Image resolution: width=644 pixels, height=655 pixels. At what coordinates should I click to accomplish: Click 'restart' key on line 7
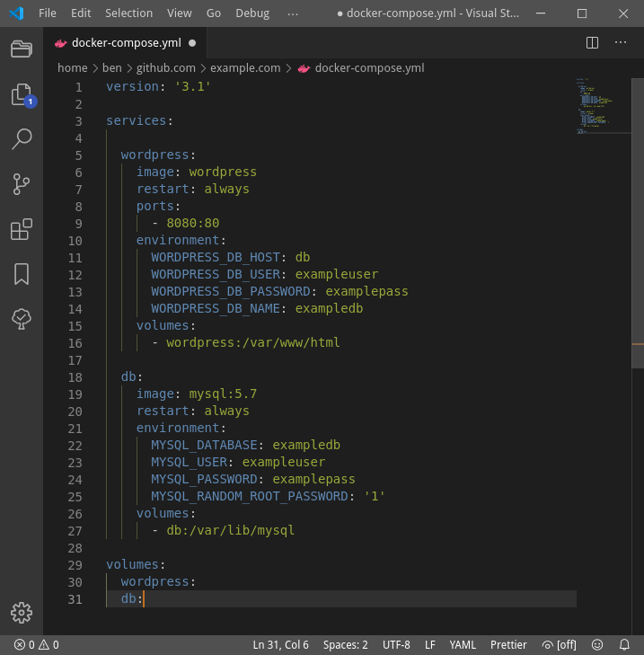pyautogui.click(x=163, y=190)
